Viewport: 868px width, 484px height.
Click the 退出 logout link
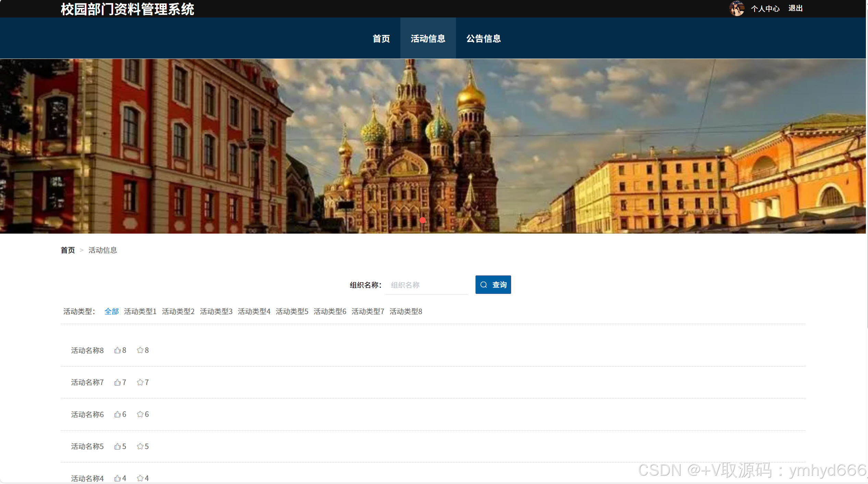[x=795, y=8]
